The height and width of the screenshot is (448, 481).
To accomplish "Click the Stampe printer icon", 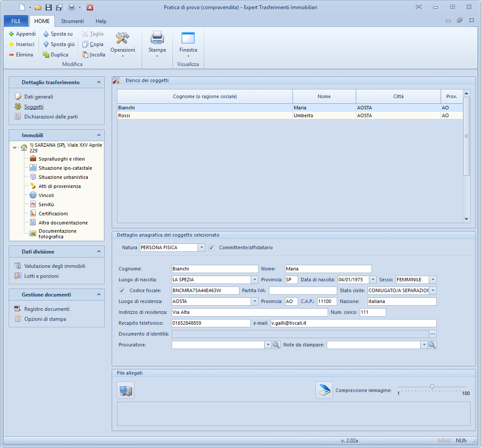I will [x=157, y=39].
